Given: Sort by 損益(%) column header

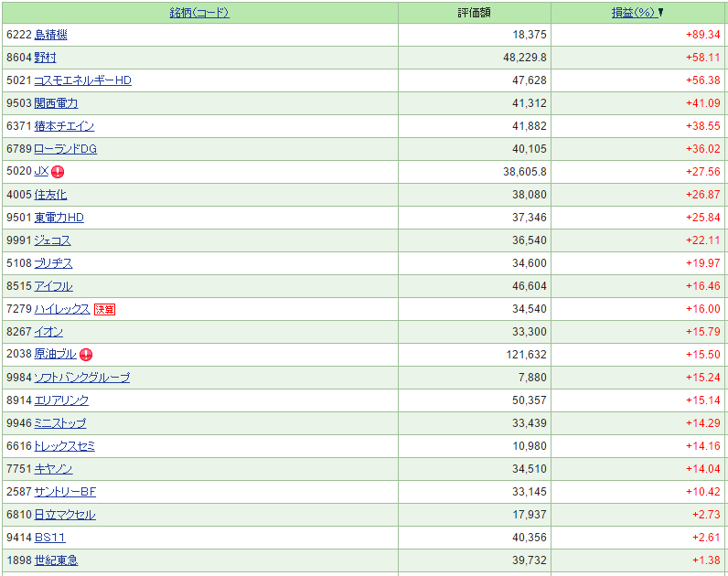Looking at the screenshot, I should point(633,13).
